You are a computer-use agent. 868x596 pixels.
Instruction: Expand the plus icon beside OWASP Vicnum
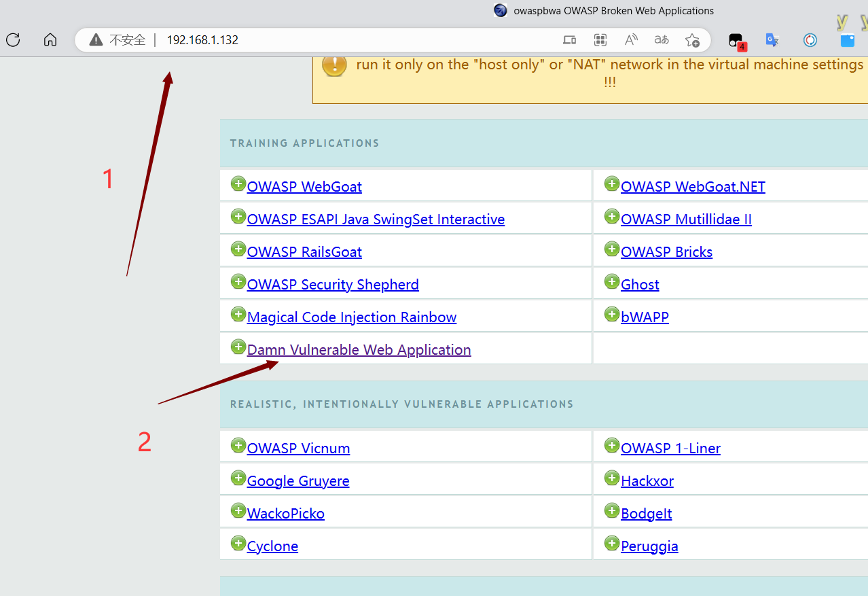[x=238, y=445]
